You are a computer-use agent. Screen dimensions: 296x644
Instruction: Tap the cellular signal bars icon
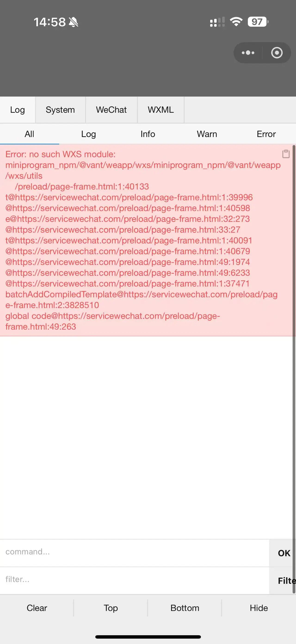pos(217,22)
